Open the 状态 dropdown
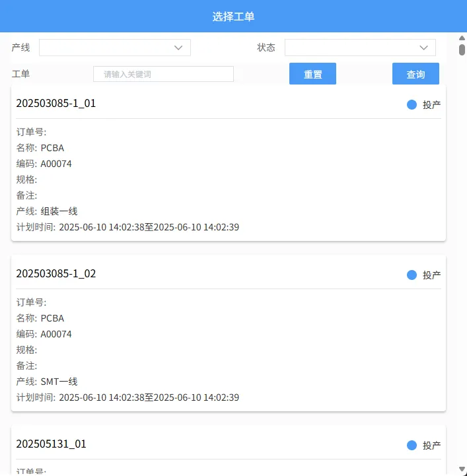This screenshot has width=467, height=476. 360,48
